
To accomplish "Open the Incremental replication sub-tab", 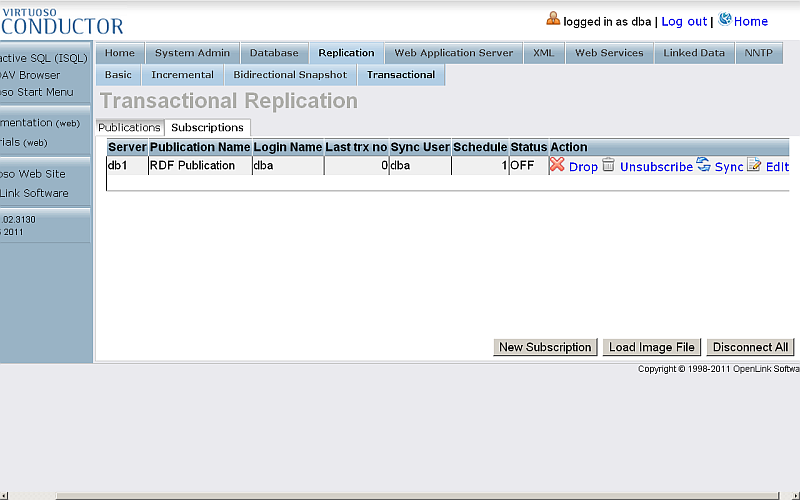I will click(182, 75).
